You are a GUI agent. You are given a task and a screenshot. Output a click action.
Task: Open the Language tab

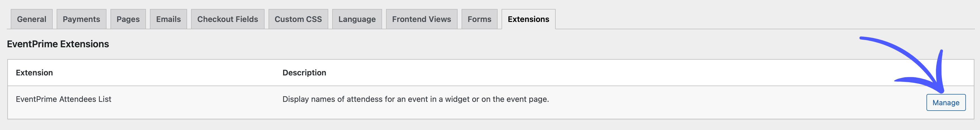click(x=357, y=19)
